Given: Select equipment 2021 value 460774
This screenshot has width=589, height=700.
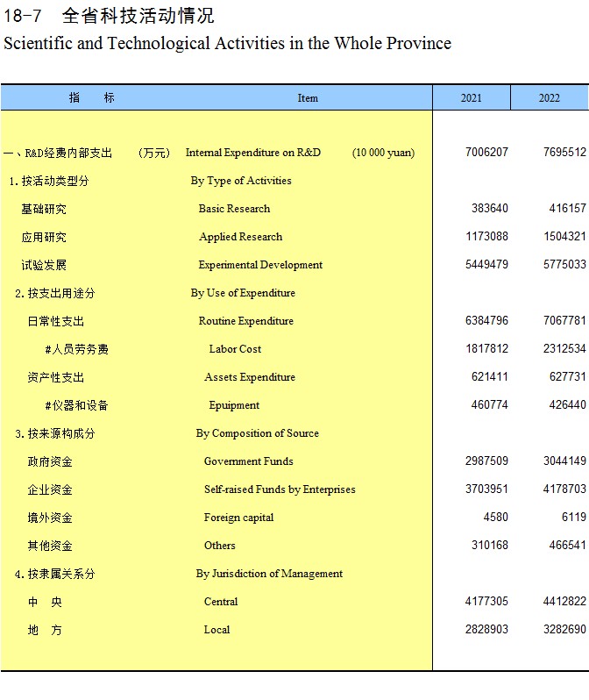Looking at the screenshot, I should pos(489,405).
